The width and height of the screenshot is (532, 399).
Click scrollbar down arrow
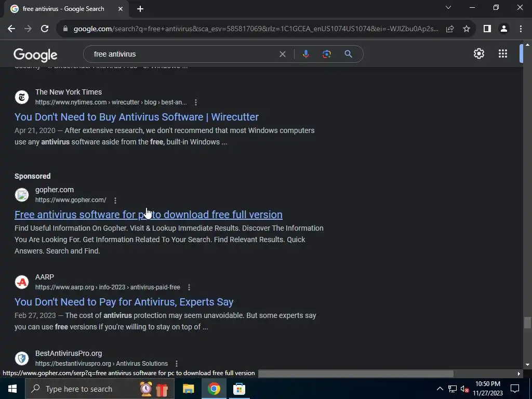pyautogui.click(x=527, y=365)
